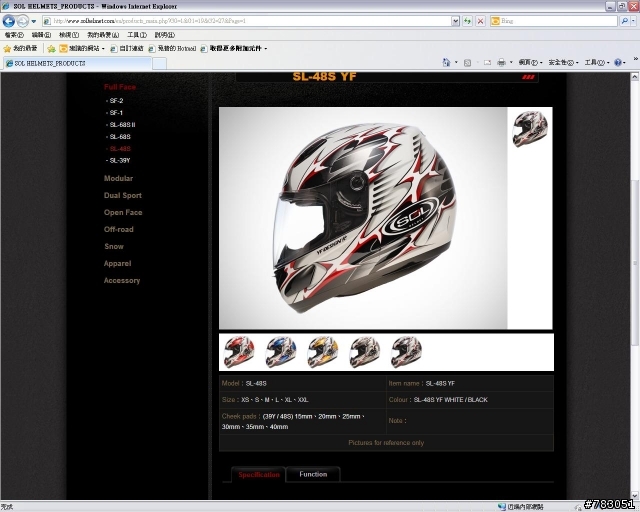
Task: Open the recent pages dropdown beside Forward
Action: [x=34, y=21]
